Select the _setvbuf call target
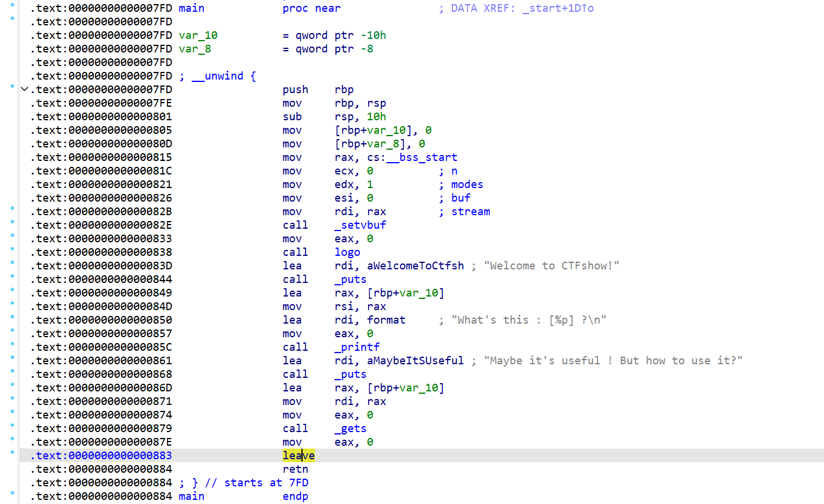The width and height of the screenshot is (824, 504). pyautogui.click(x=360, y=225)
